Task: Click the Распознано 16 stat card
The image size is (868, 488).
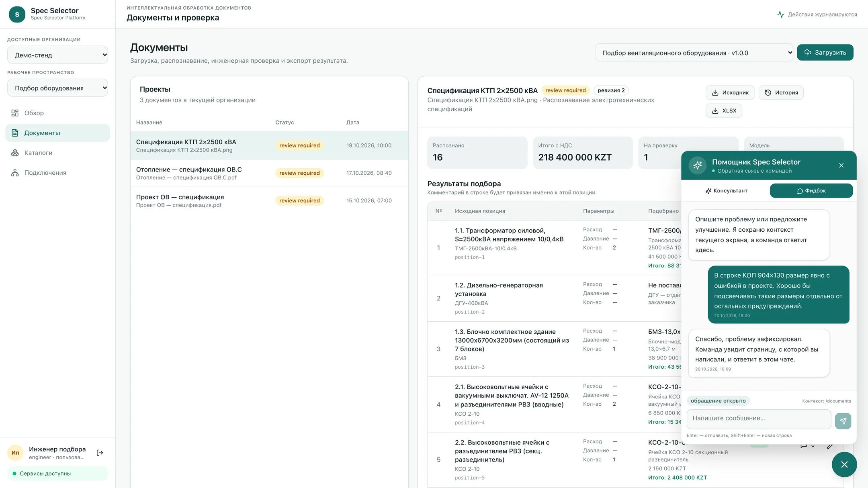Action: tap(477, 153)
